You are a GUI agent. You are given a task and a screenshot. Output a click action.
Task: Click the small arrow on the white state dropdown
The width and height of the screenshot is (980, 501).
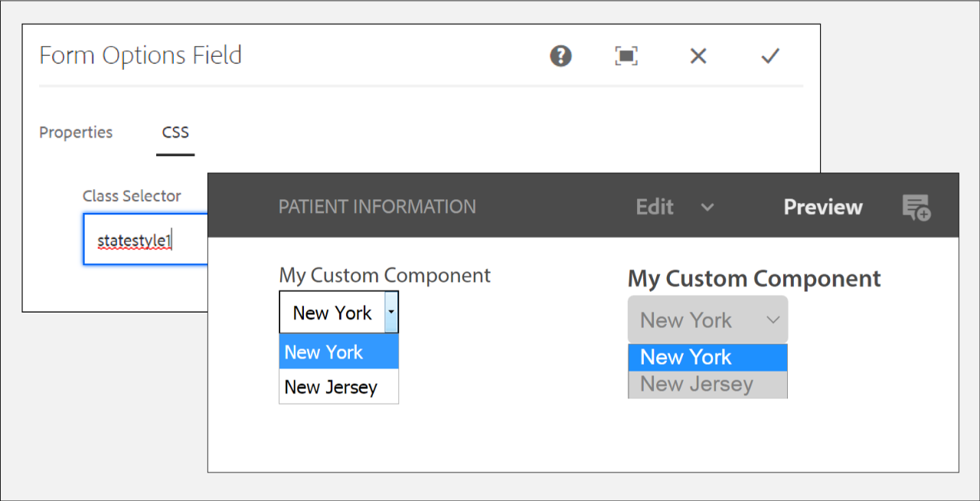[390, 313]
